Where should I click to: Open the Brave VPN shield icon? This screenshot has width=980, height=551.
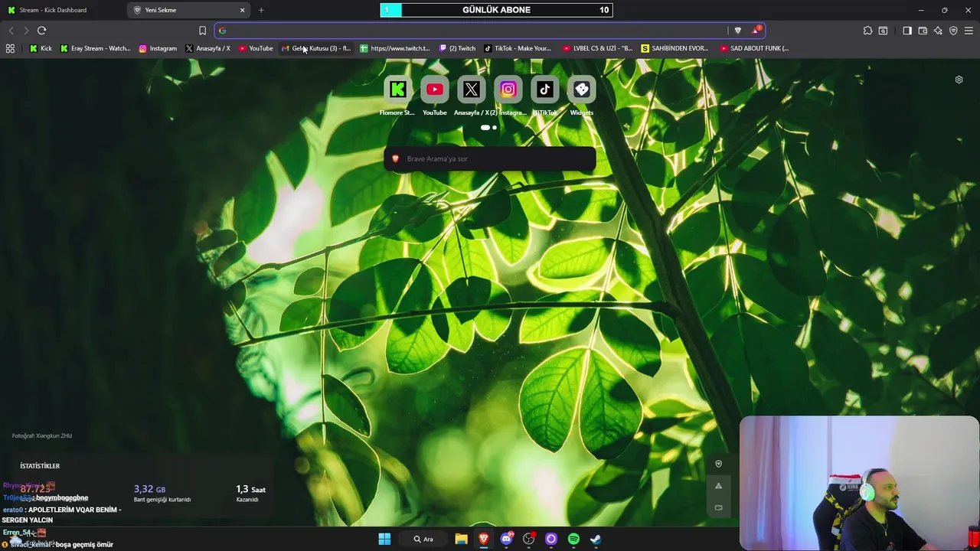(x=953, y=31)
